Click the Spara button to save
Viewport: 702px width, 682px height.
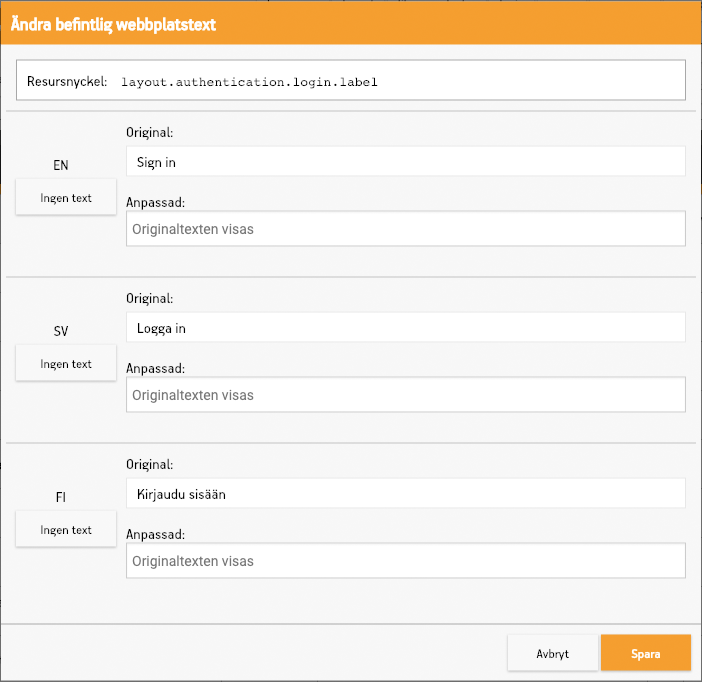click(646, 653)
